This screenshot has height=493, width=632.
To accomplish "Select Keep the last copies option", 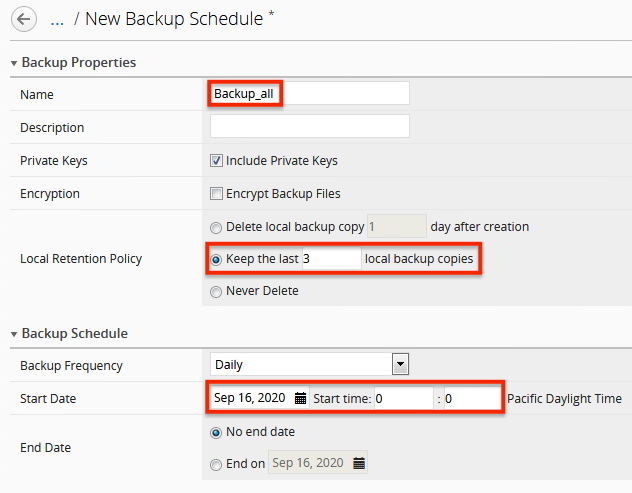I will tap(216, 259).
